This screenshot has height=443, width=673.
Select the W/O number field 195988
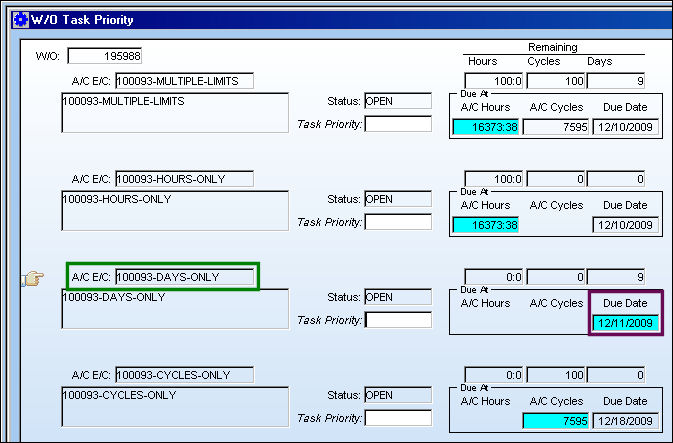pos(105,56)
